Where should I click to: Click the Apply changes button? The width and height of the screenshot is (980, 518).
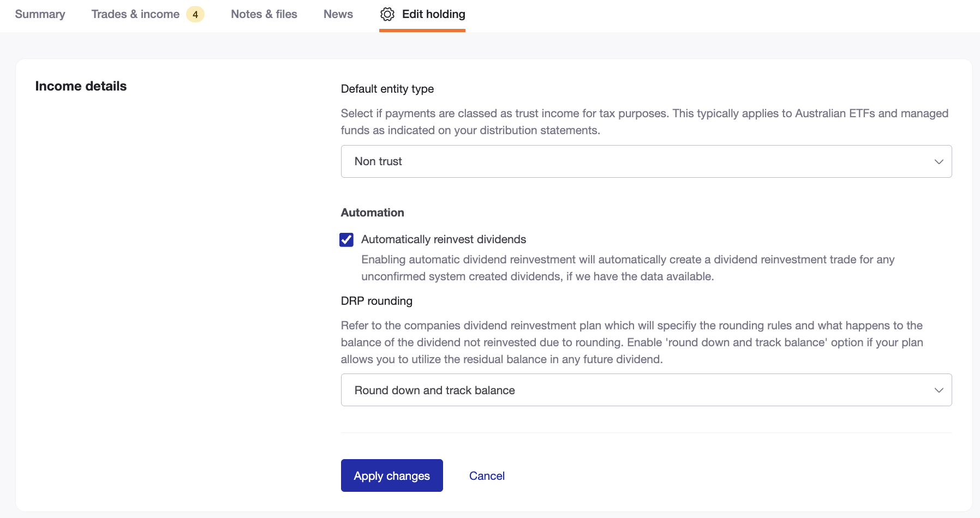coord(391,475)
